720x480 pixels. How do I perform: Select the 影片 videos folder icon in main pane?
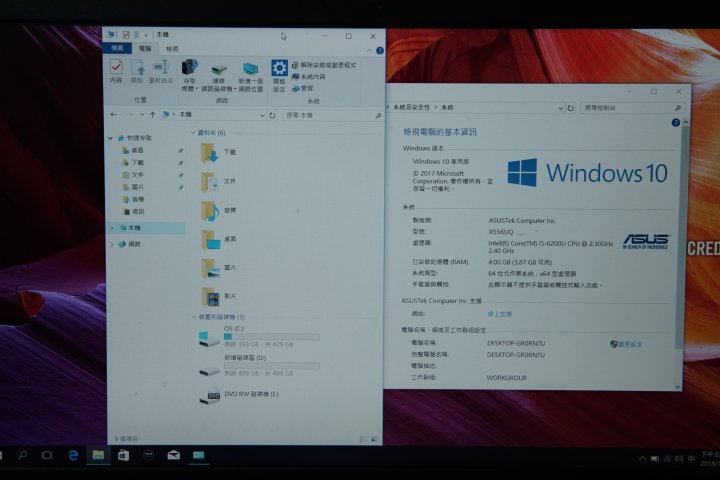tap(211, 297)
